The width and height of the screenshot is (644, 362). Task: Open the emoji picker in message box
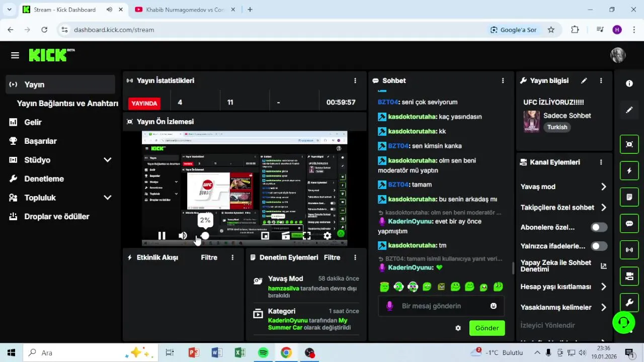(494, 306)
